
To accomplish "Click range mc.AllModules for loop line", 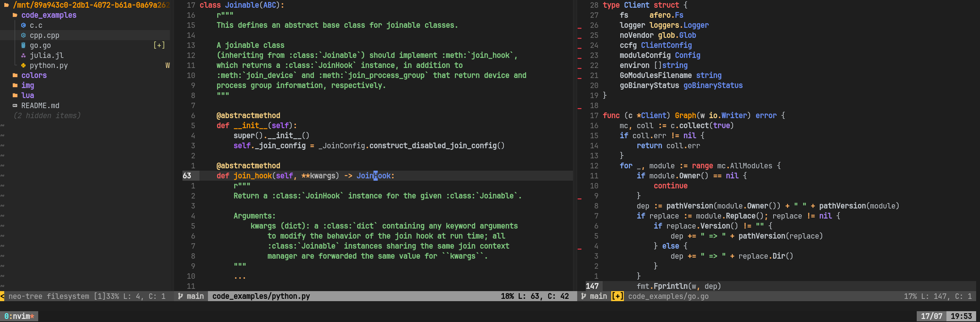I will pos(700,166).
